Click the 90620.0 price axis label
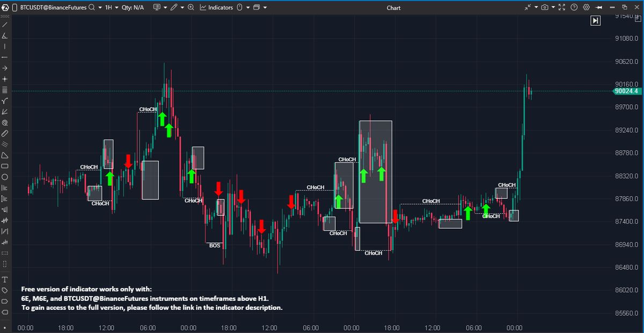The height and width of the screenshot is (333, 644). tap(626, 62)
